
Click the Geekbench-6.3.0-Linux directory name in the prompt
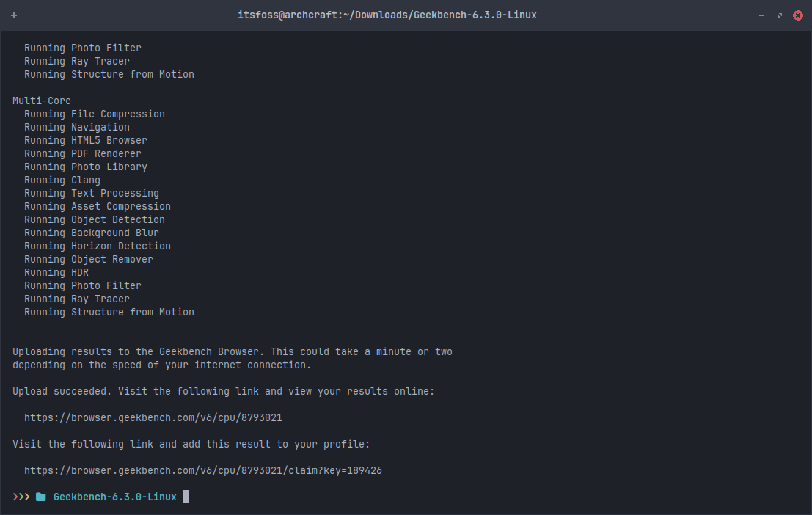click(x=114, y=497)
